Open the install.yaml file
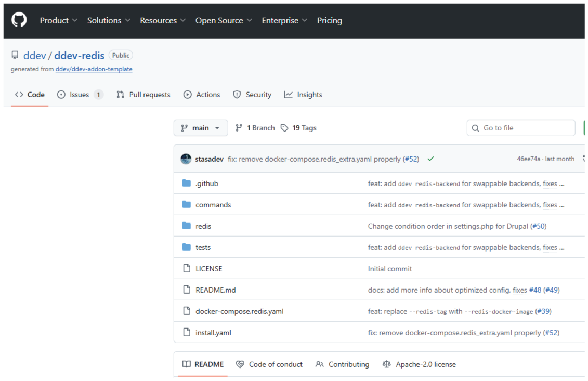Viewport: 588px width, 381px height. coord(213,333)
